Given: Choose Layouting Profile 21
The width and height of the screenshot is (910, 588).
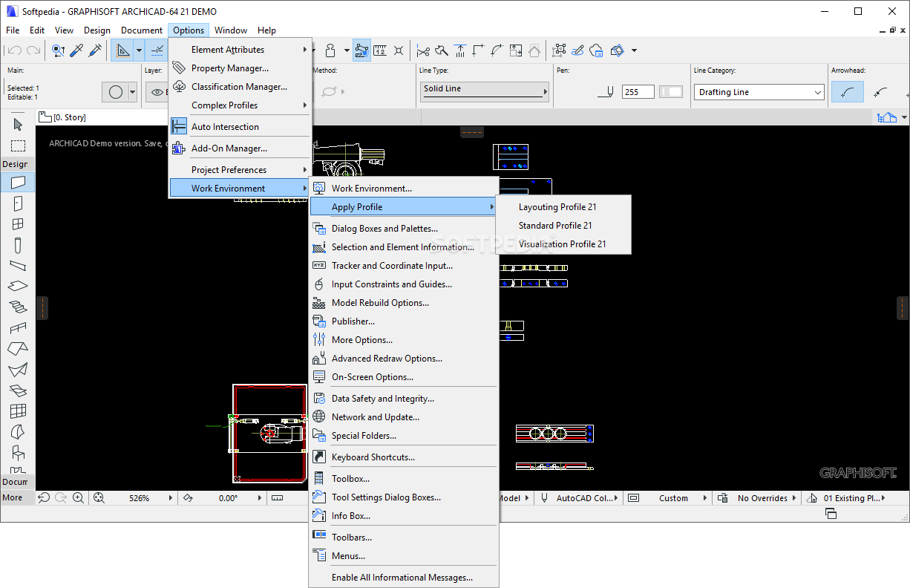Looking at the screenshot, I should [x=563, y=207].
